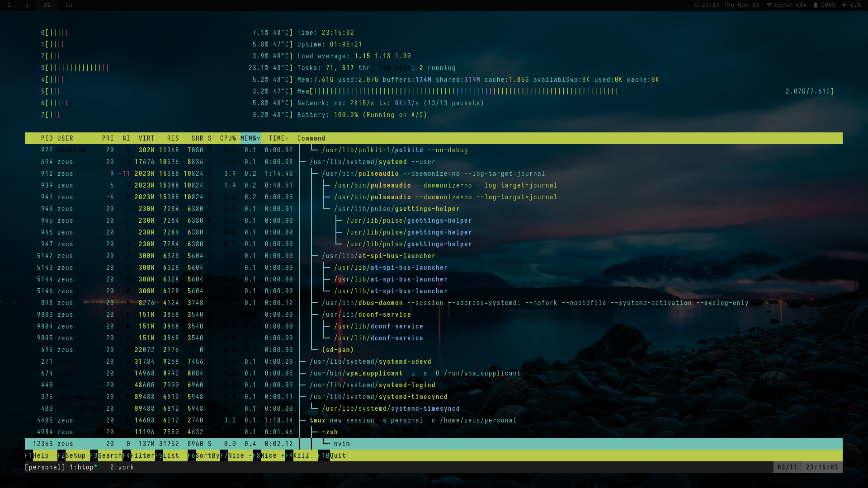Click the highlighted MEM% sort column header
The image size is (868, 488).
tap(250, 138)
